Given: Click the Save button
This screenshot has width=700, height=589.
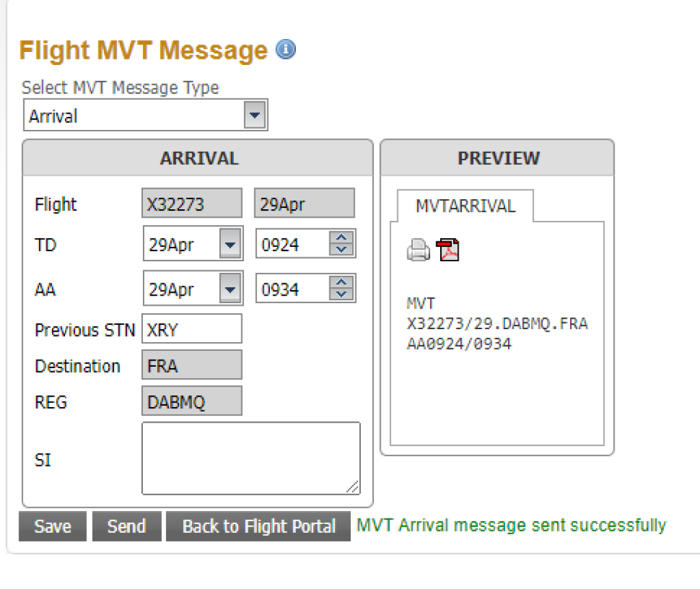Looking at the screenshot, I should click(53, 526).
